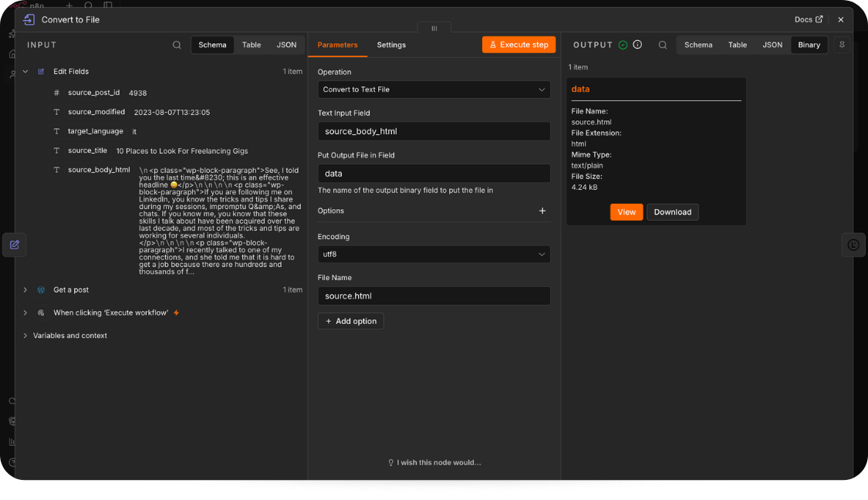Open the Docs external link
Image resolution: width=868 pixels, height=500 pixels.
[x=809, y=19]
